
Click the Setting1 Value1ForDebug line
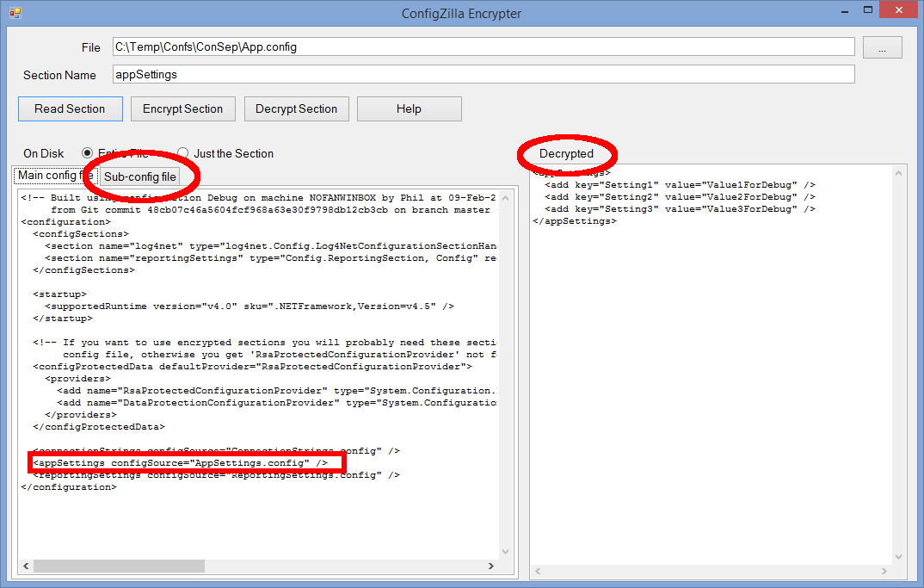680,184
